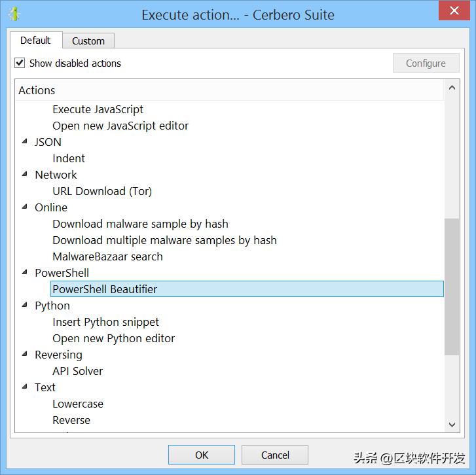Close the Execute action dialog
476x475 pixels.
point(454,10)
